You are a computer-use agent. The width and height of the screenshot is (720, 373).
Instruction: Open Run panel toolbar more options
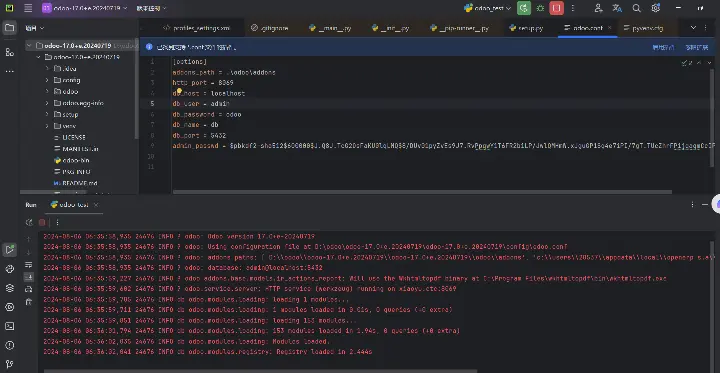[x=57, y=222]
